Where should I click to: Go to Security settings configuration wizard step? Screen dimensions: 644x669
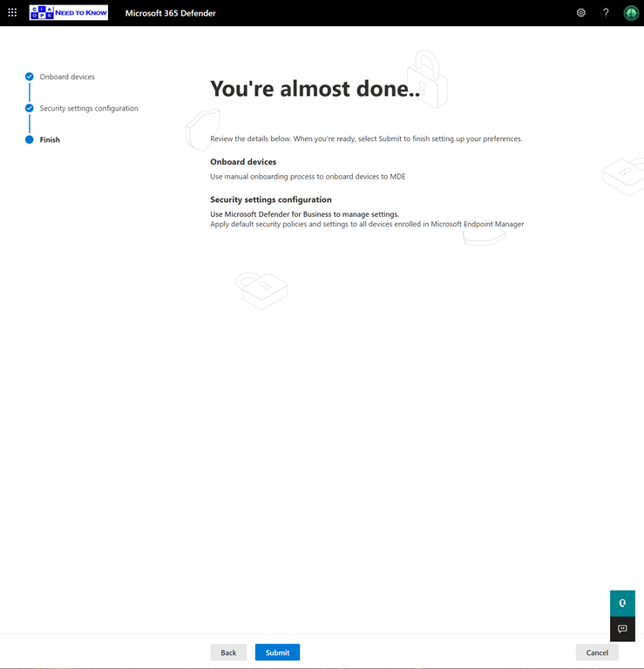[x=89, y=108]
